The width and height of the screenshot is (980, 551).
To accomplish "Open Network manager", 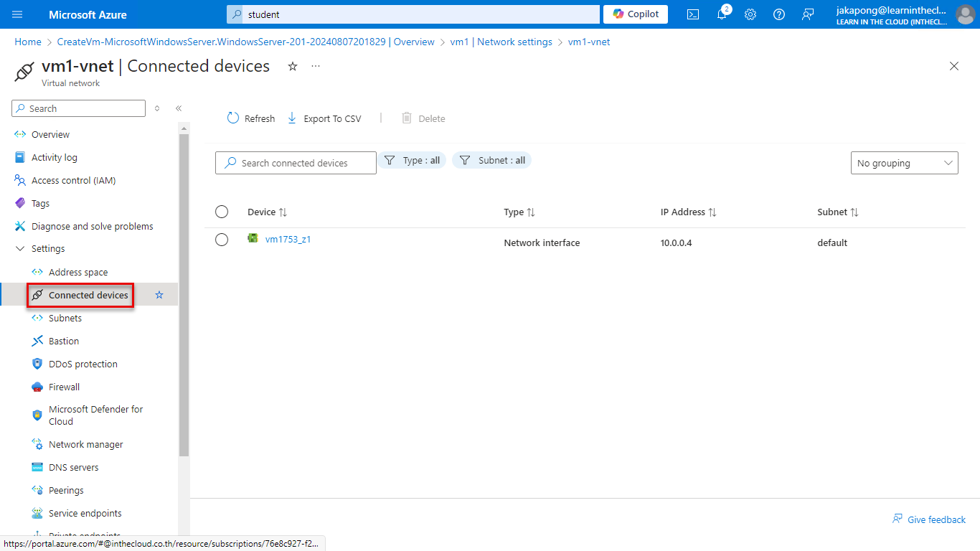I will click(86, 444).
